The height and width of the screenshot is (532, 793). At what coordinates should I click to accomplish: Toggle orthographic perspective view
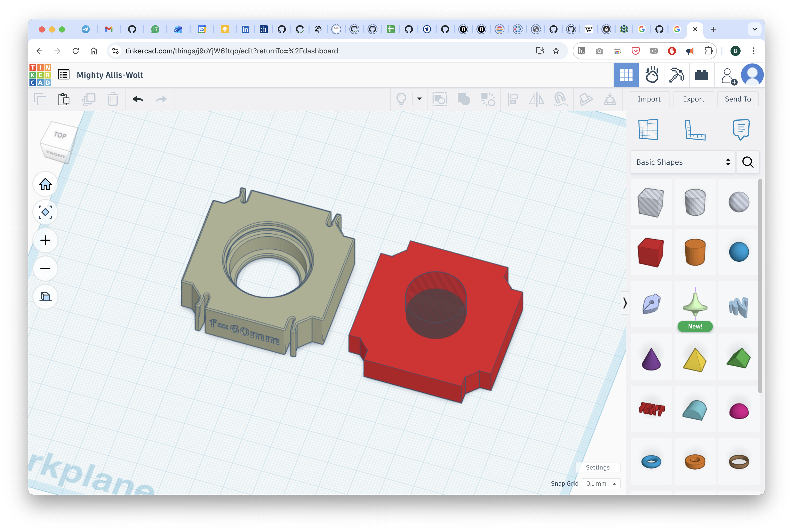pyautogui.click(x=45, y=297)
